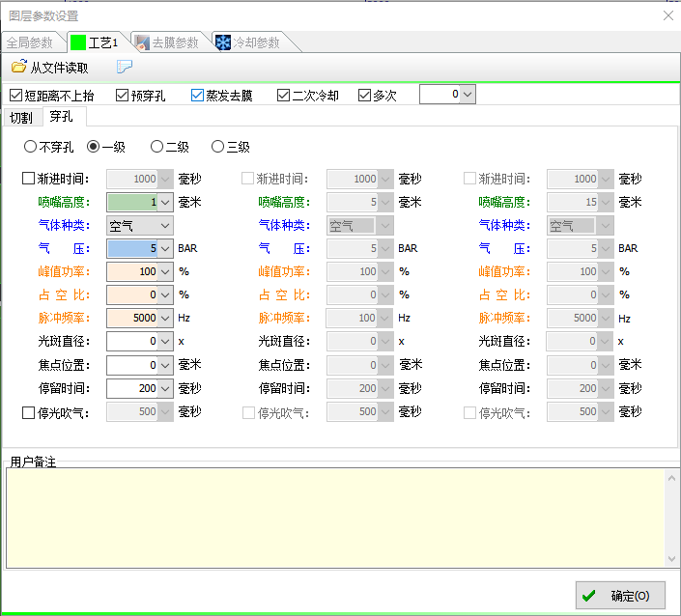Click first-level 脉冲频率 field showing 5000
Viewport: 681px width, 616px height.
pyautogui.click(x=132, y=319)
